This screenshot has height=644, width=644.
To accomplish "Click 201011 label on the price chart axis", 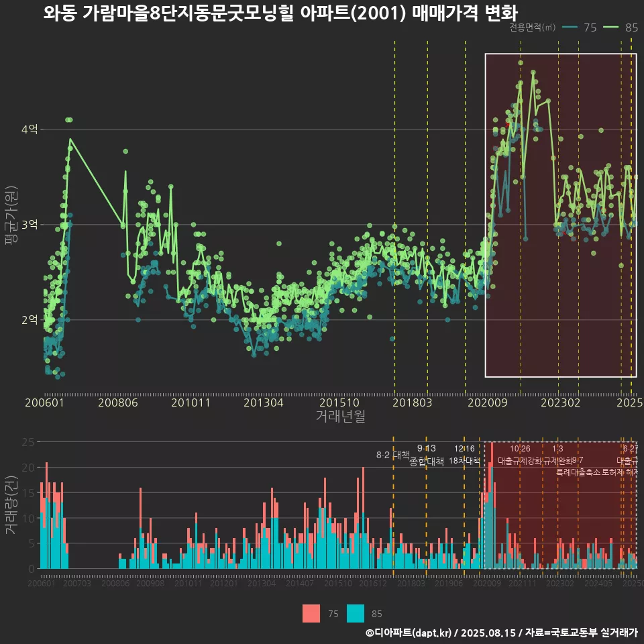I will tap(191, 402).
